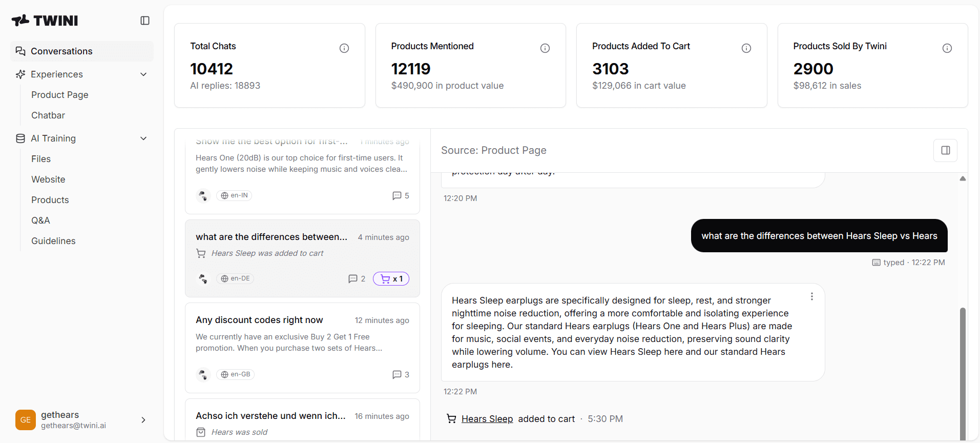980x443 pixels.
Task: Collapse the sidebar with the panel icon
Action: point(145,21)
